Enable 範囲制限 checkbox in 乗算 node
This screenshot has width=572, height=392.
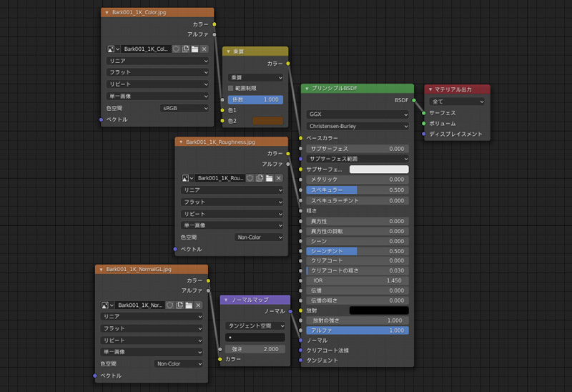pos(232,88)
